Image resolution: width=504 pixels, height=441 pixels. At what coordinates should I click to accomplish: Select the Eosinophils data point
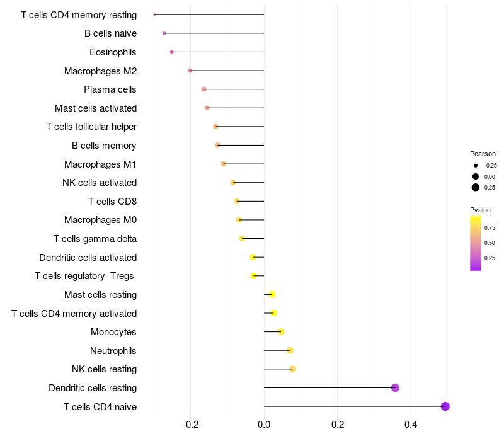pyautogui.click(x=171, y=52)
